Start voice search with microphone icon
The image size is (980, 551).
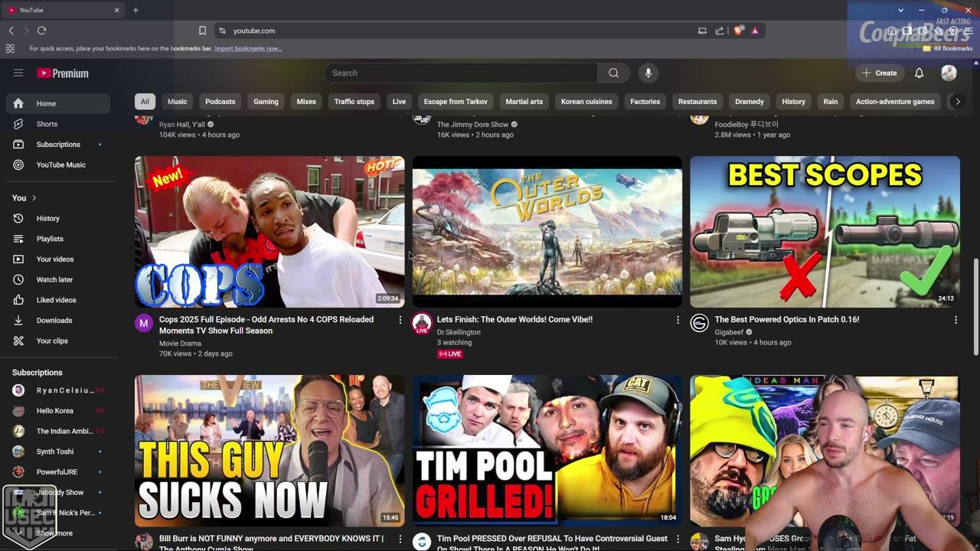[x=648, y=73]
